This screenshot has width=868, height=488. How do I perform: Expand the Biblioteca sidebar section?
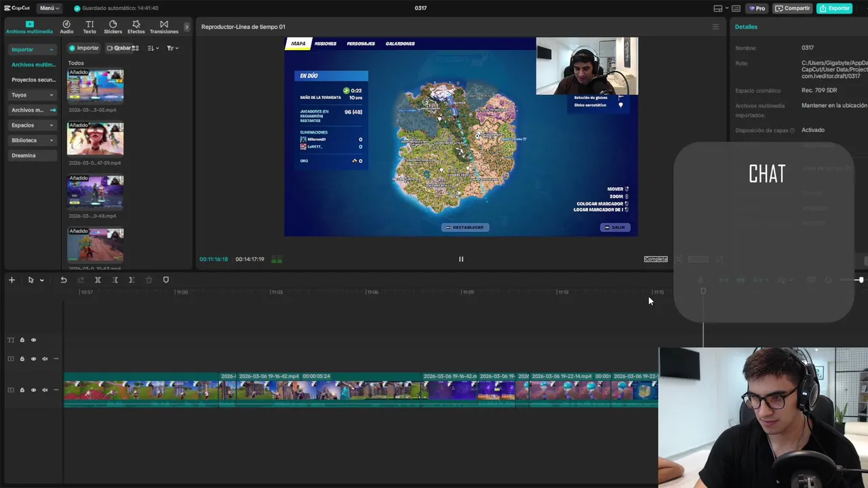(x=33, y=140)
